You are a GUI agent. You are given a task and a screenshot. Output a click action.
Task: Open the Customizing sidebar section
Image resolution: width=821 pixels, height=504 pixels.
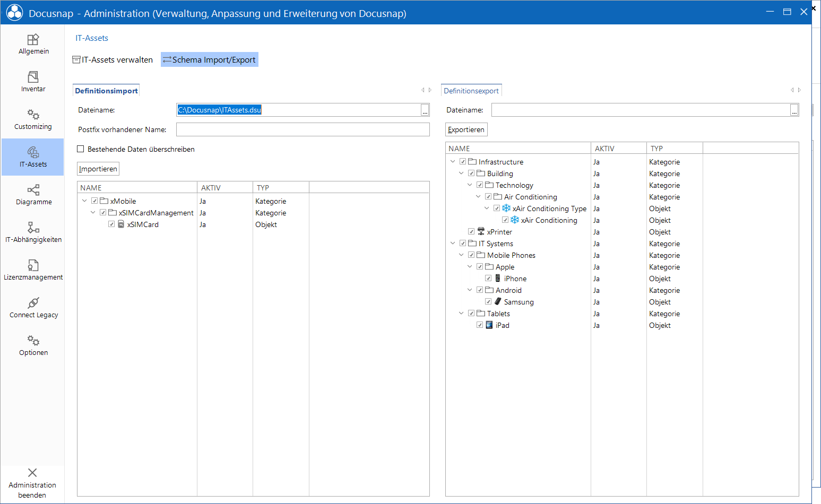33,119
